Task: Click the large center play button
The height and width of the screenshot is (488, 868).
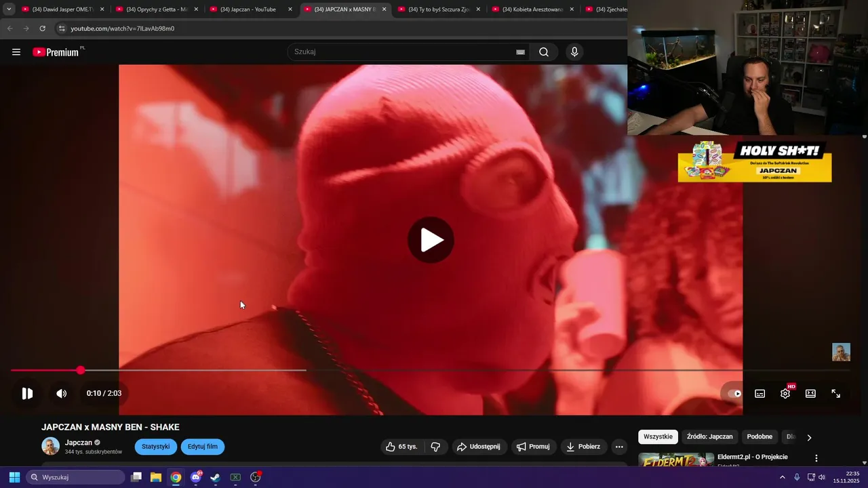Action: [x=431, y=240]
